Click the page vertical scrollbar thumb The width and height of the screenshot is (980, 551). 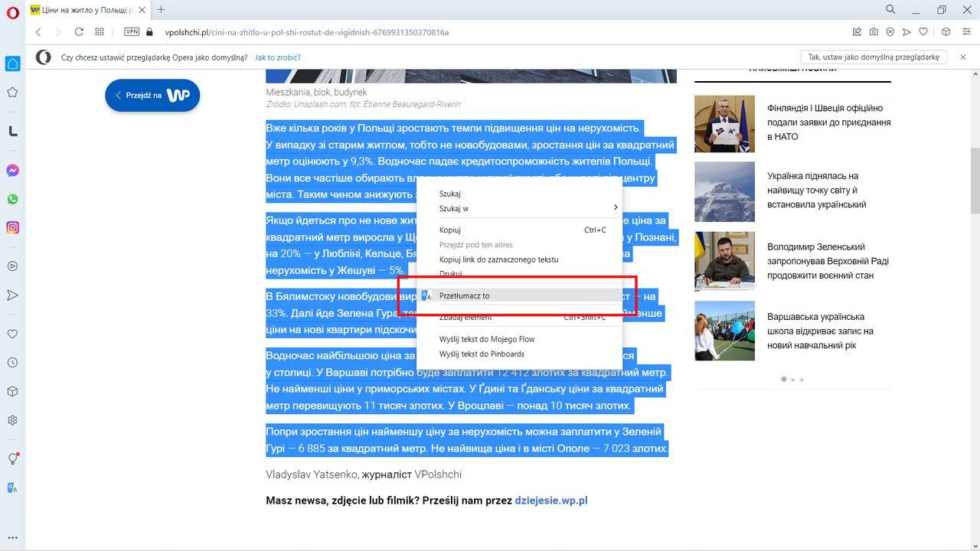975,180
